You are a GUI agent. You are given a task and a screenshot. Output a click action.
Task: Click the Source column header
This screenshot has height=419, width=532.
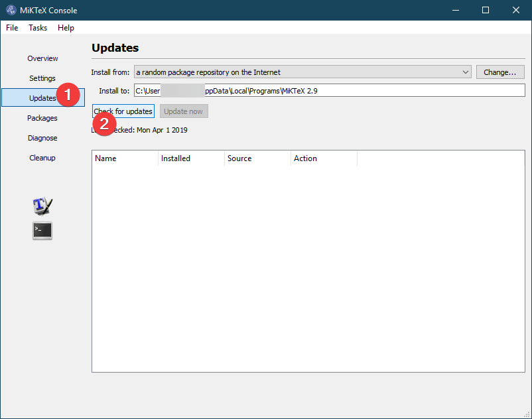point(257,158)
